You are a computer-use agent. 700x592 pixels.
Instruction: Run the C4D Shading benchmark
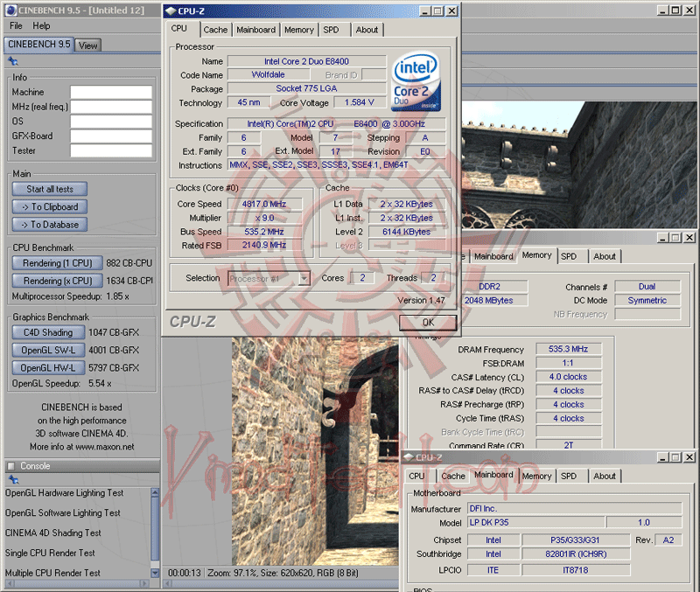[48, 332]
